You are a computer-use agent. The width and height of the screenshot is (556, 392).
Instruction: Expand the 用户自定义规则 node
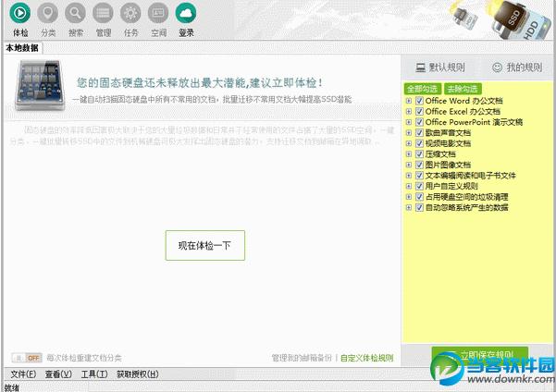pos(409,186)
